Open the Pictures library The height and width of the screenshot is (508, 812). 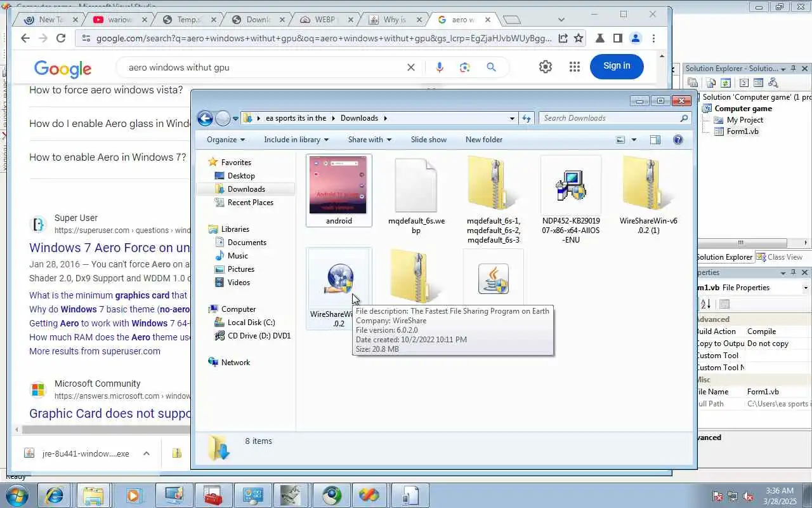click(240, 269)
